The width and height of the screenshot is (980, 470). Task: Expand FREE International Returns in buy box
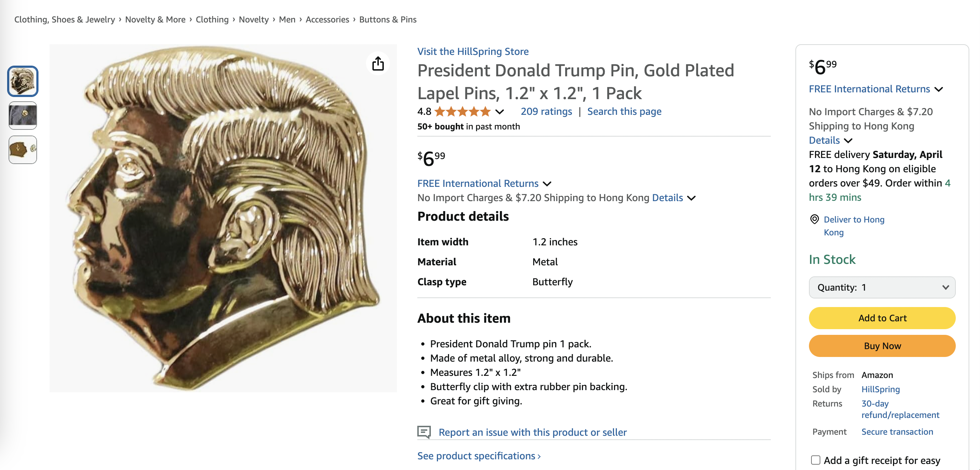tap(939, 90)
